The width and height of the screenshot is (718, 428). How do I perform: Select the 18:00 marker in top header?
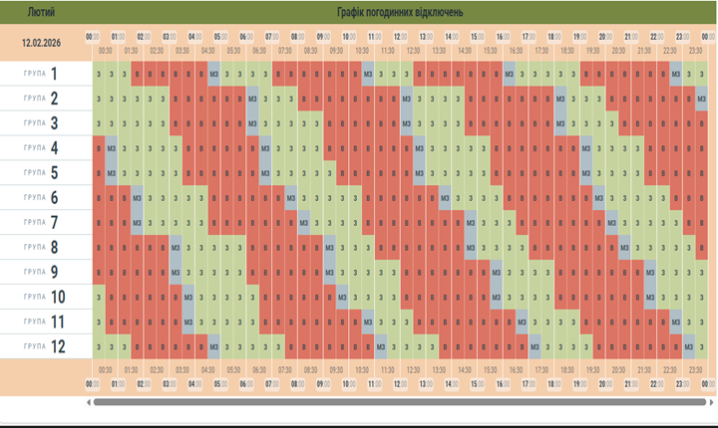[554, 37]
